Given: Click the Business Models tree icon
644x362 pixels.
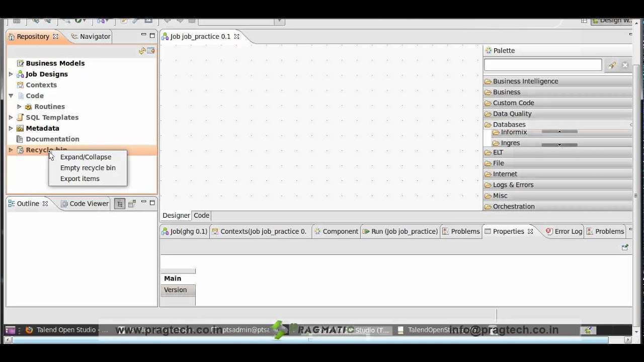Looking at the screenshot, I should (x=20, y=63).
